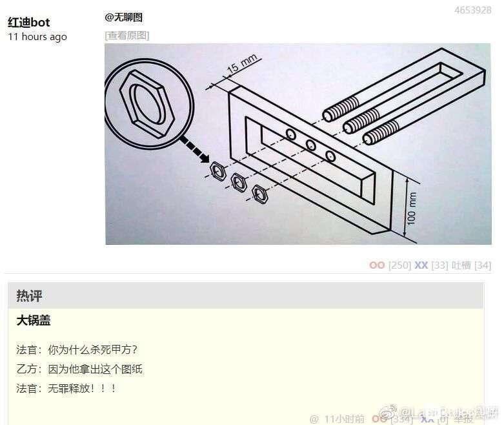Click the [250] upvote count

(x=399, y=265)
